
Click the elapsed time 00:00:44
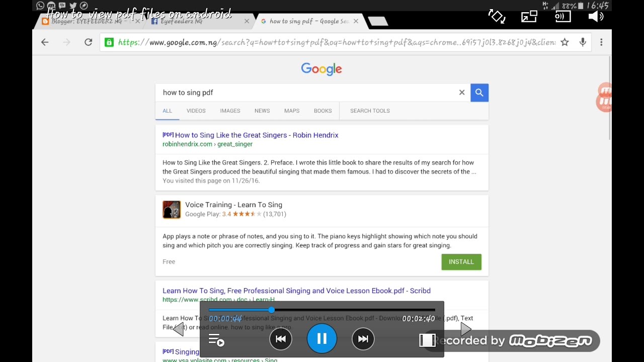(225, 319)
